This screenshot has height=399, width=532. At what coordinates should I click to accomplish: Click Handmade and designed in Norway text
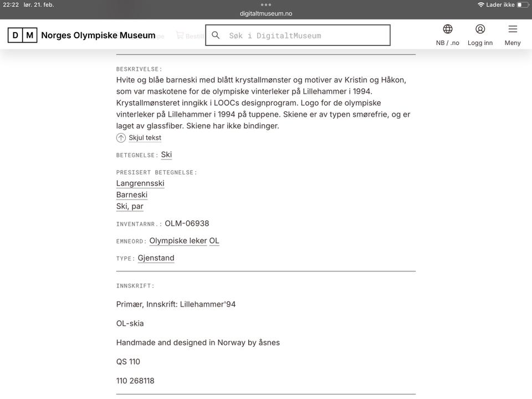click(198, 342)
